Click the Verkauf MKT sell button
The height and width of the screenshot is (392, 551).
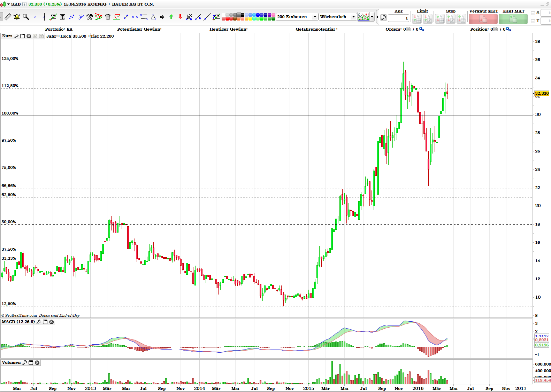[483, 19]
